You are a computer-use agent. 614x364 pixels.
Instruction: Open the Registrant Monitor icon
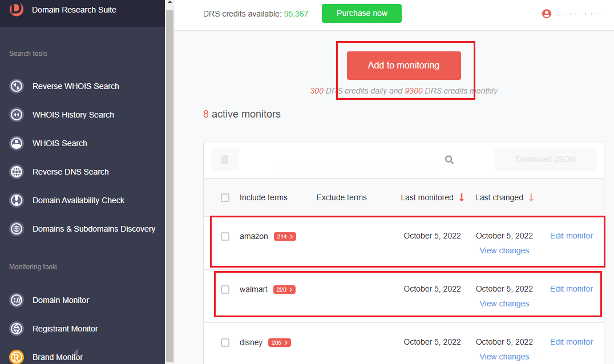click(17, 329)
